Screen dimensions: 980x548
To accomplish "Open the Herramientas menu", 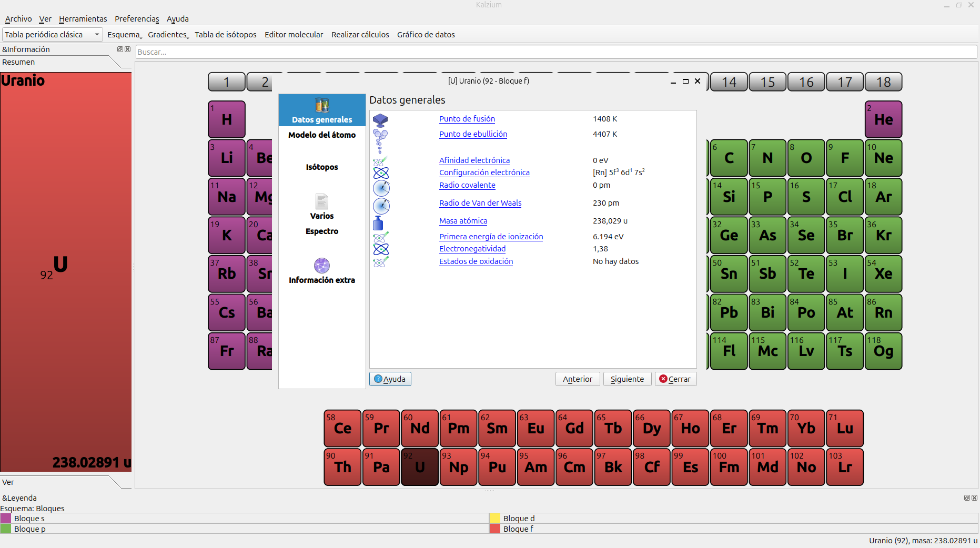I will [x=83, y=19].
